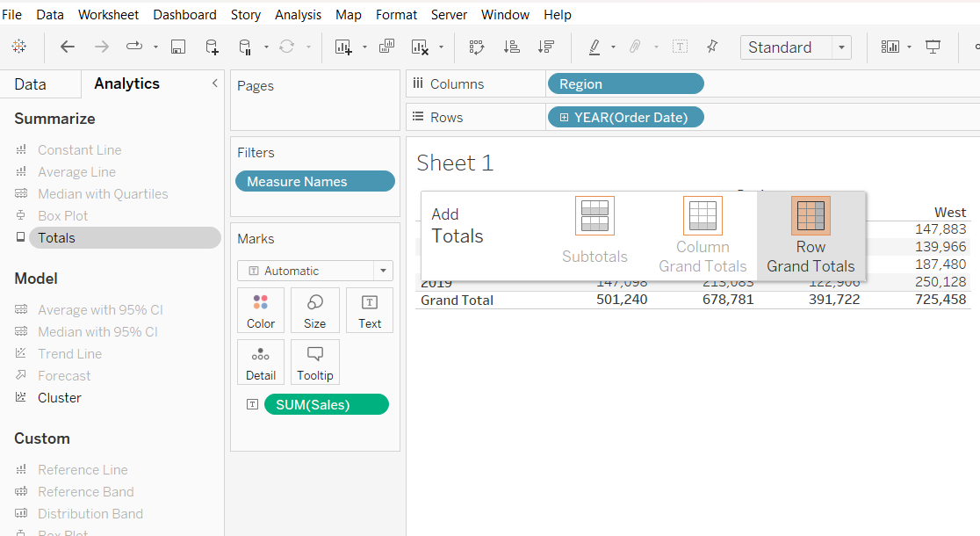Select the Column Grand Totals option
Screen dimensions: 980x536
[703, 235]
